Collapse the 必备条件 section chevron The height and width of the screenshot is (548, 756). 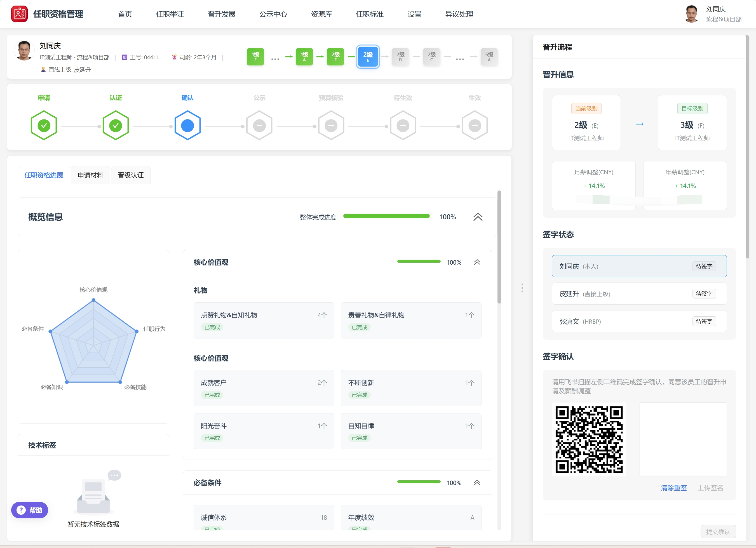477,482
